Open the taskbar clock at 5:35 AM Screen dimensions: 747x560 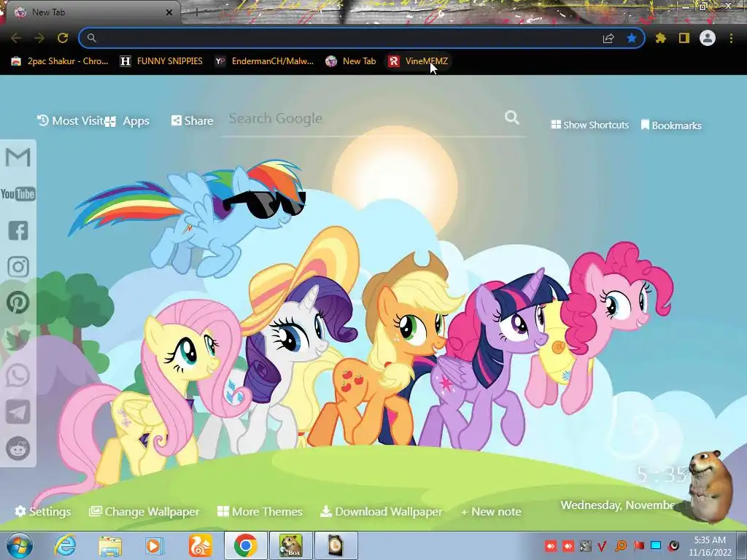(710, 546)
